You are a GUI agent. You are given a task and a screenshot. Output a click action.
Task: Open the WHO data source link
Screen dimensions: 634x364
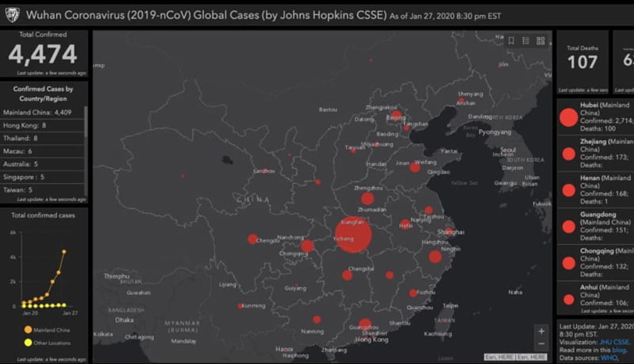[608, 358]
